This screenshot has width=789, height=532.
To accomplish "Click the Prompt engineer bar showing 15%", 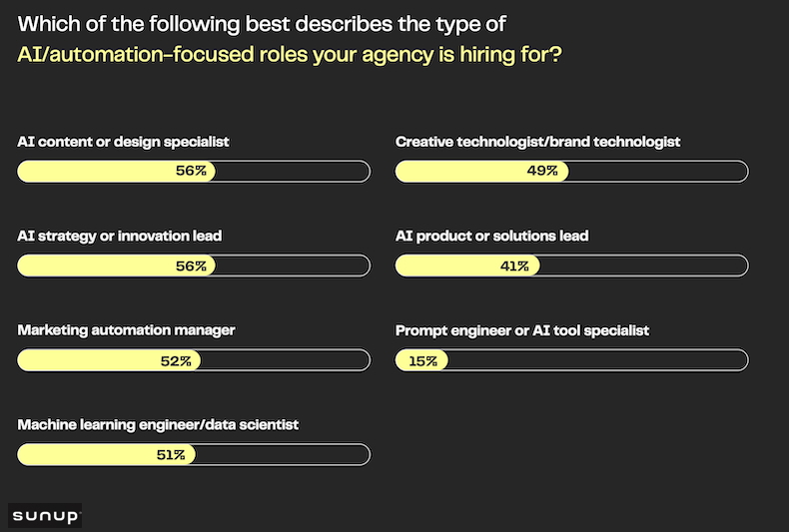I will pyautogui.click(x=571, y=360).
